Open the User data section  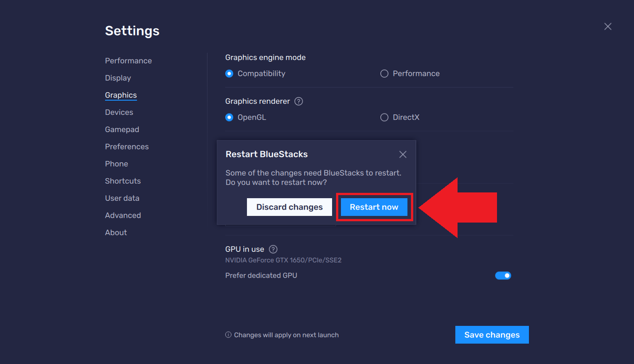(x=122, y=198)
